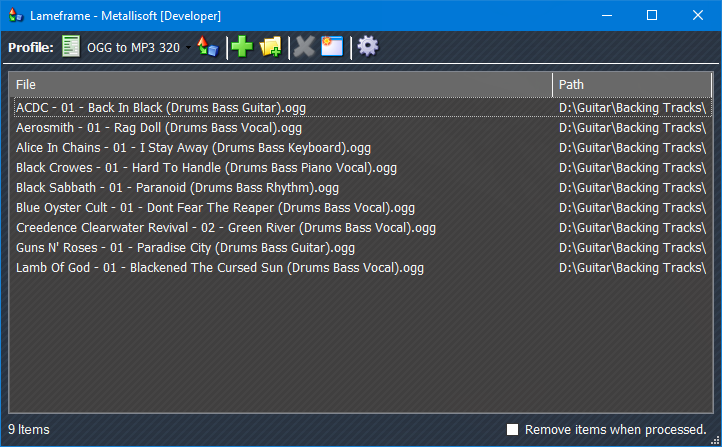
Task: Open the OGG to MP3 320 profile dropdown
Action: 188,47
